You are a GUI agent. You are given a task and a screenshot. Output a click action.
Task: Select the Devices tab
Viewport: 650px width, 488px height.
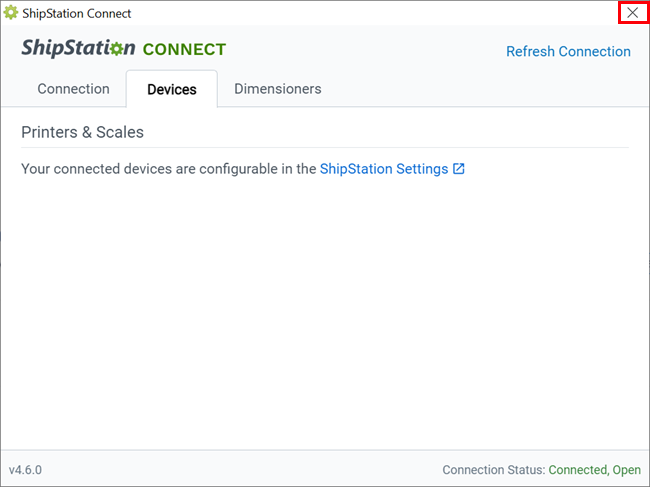pos(172,89)
